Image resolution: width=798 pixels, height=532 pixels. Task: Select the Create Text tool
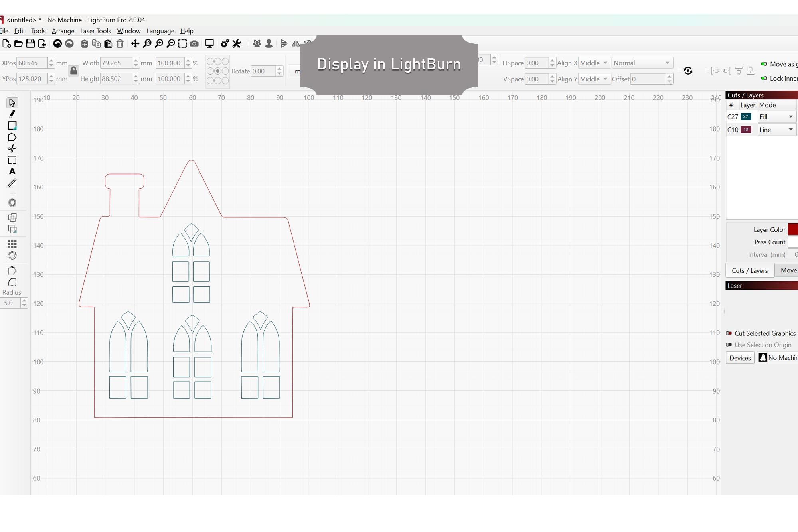coord(12,171)
